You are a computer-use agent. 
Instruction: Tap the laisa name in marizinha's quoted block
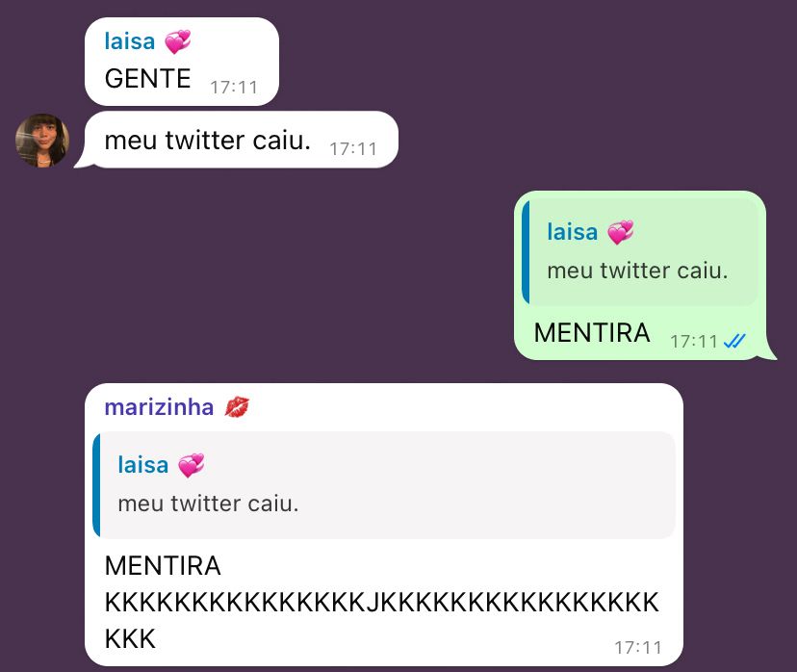click(x=143, y=465)
